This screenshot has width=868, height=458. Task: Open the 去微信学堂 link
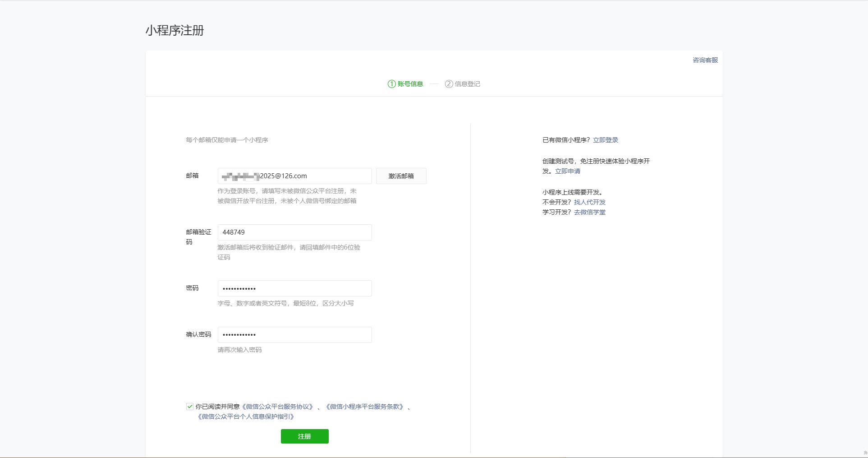point(590,212)
